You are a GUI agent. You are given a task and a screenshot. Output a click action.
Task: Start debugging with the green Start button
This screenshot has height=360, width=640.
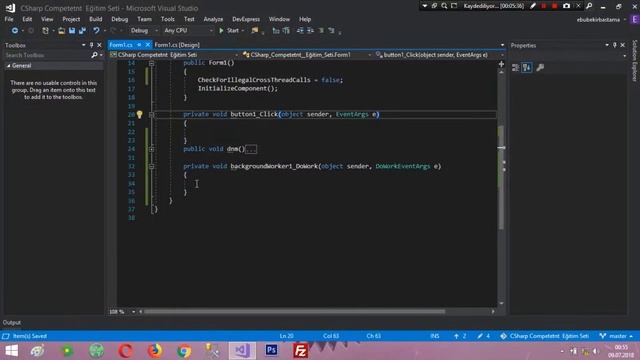tap(229, 31)
